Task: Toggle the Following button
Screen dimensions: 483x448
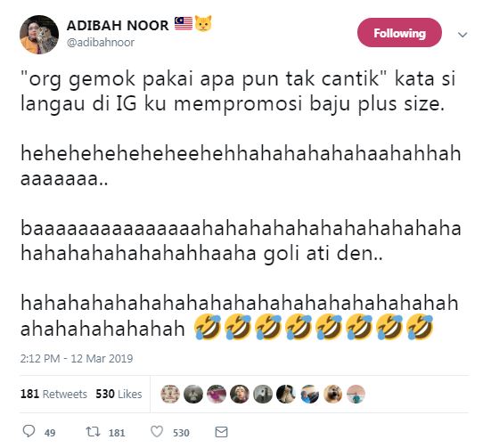Action: point(399,33)
